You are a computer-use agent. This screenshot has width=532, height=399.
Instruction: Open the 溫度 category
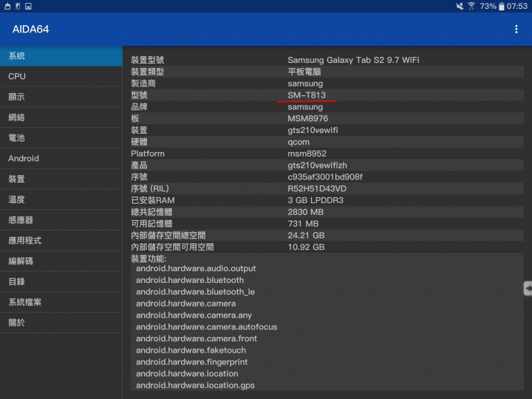pyautogui.click(x=61, y=199)
